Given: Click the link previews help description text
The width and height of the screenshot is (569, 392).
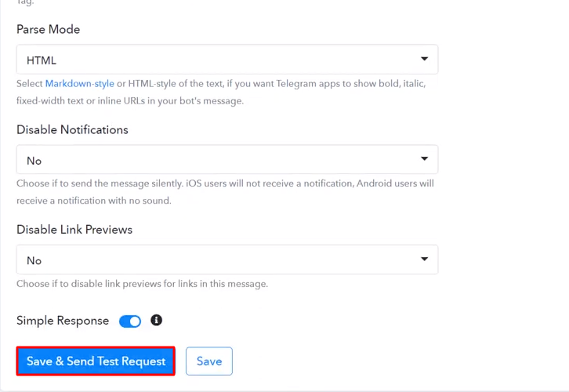Looking at the screenshot, I should click(x=142, y=284).
